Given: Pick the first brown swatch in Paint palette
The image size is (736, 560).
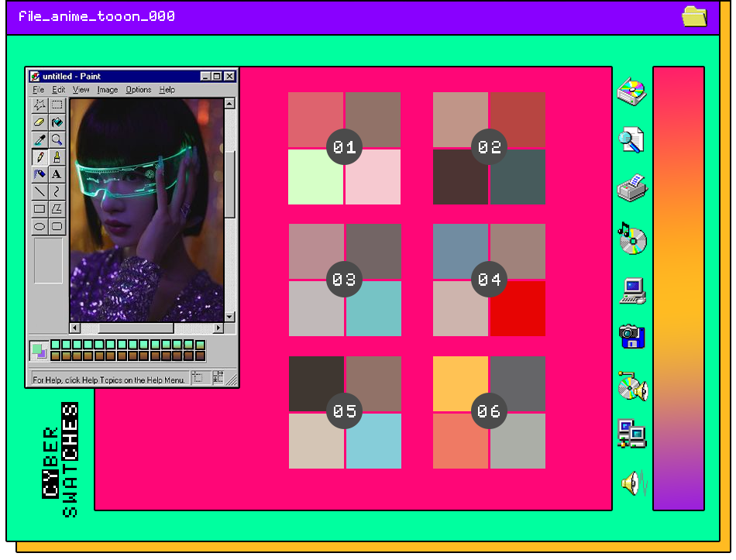Looking at the screenshot, I should [55, 356].
